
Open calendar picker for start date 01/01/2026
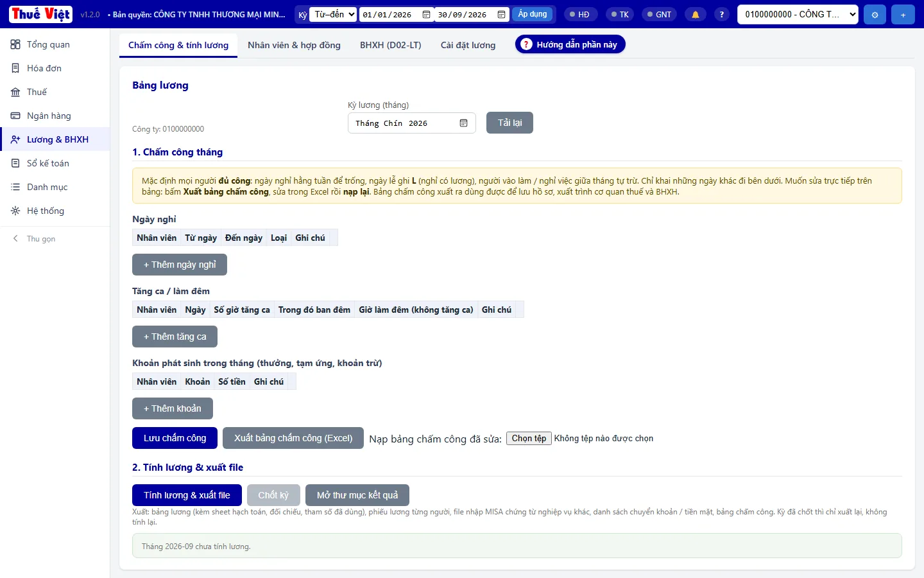point(426,14)
